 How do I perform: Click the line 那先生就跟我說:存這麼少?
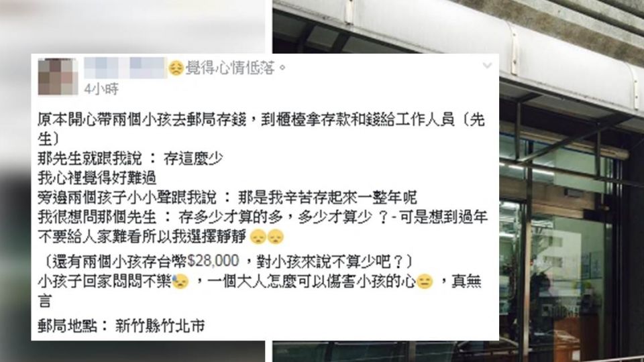(x=130, y=158)
